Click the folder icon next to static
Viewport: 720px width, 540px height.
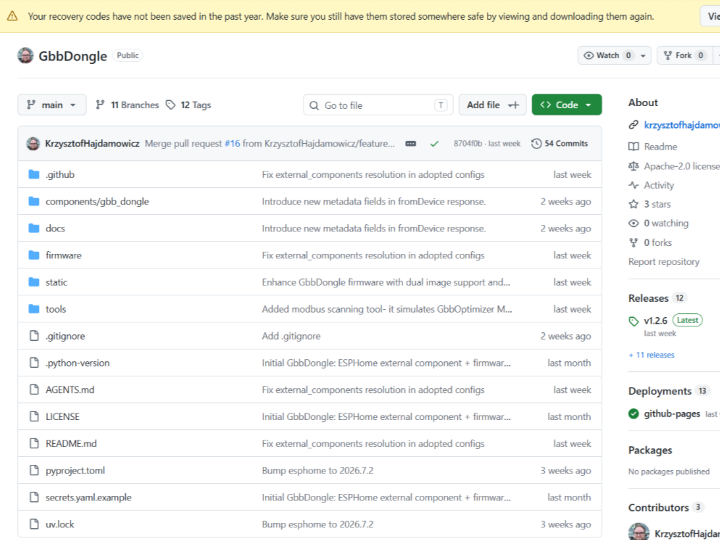click(34, 282)
